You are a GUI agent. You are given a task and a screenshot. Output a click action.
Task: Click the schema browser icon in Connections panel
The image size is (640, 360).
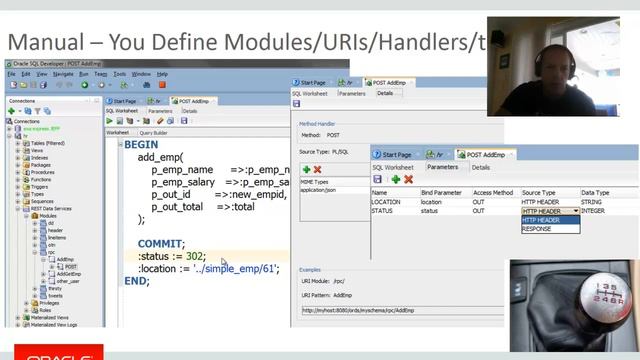point(47,111)
